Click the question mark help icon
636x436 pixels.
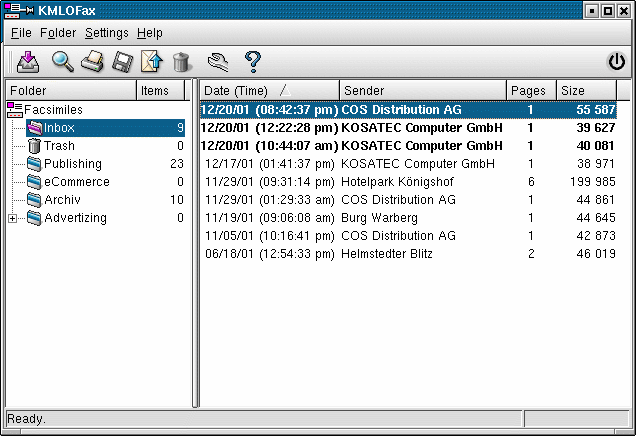253,62
